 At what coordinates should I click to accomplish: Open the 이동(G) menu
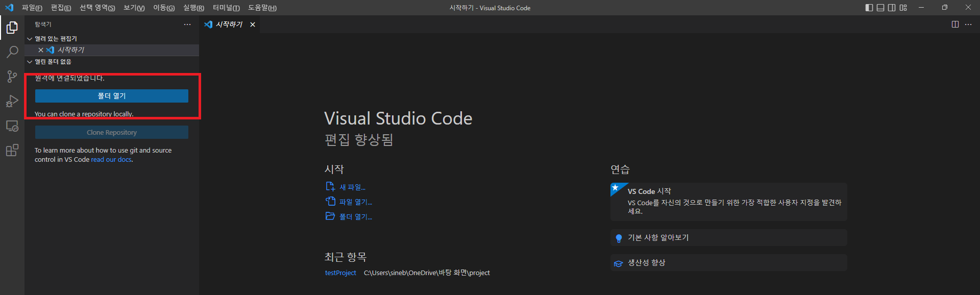pyautogui.click(x=164, y=8)
